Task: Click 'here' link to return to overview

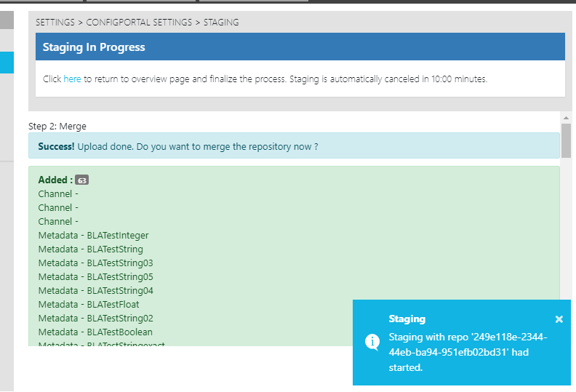Action: [72, 79]
